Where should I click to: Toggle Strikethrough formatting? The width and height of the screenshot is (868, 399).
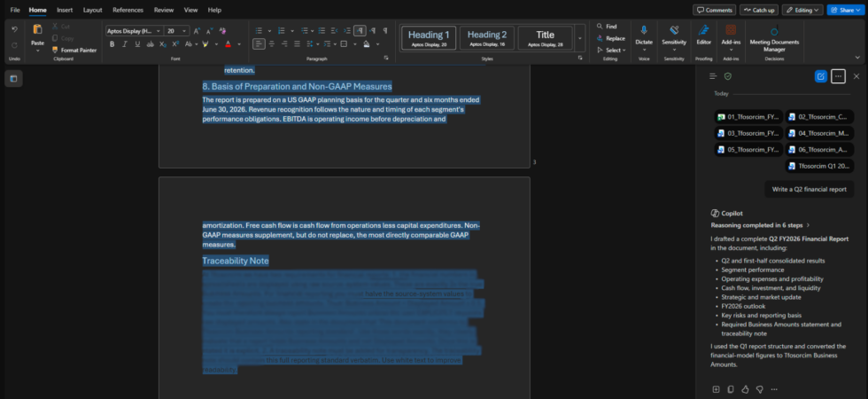[150, 44]
